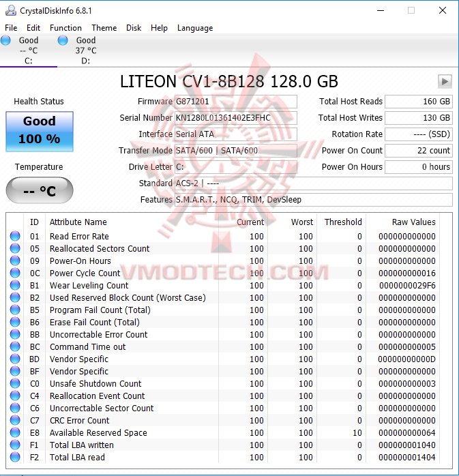
Task: Select the Unsafe Shutdown Count attribute name
Action: (95, 383)
